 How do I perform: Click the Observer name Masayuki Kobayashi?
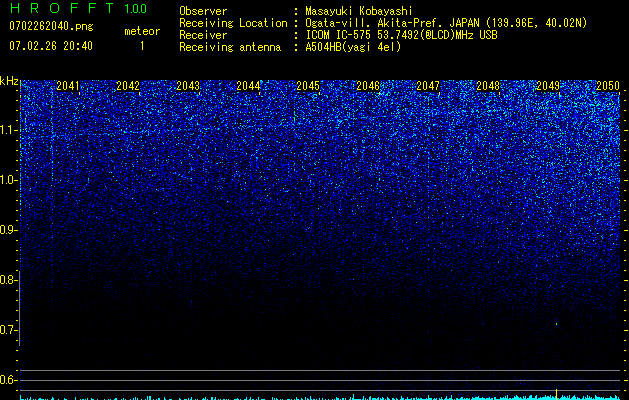tap(359, 11)
